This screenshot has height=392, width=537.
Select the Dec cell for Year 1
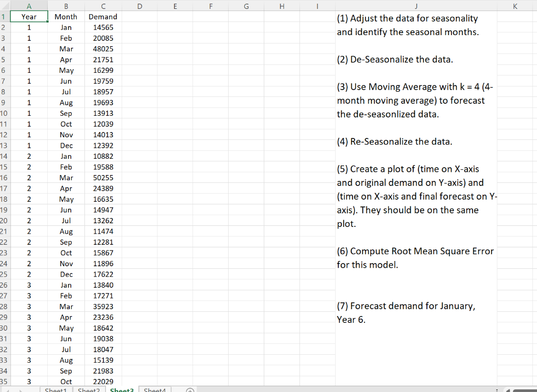[66, 145]
